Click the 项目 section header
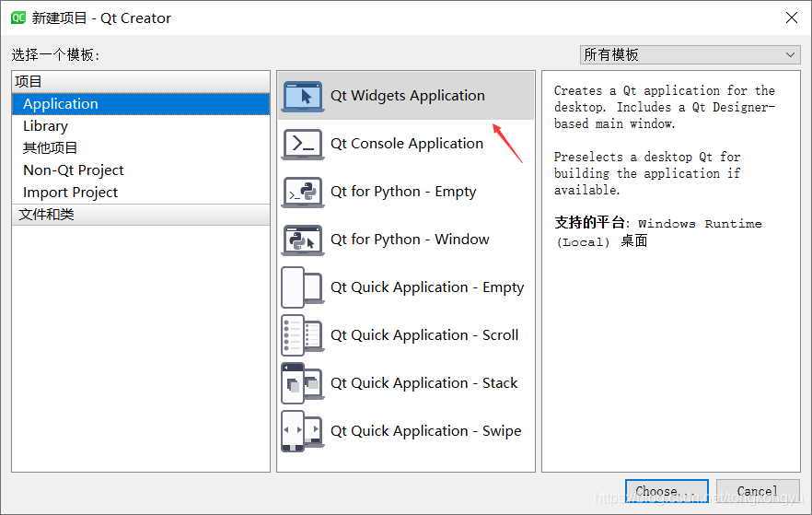Screen dimensions: 812x515 click(x=141, y=82)
